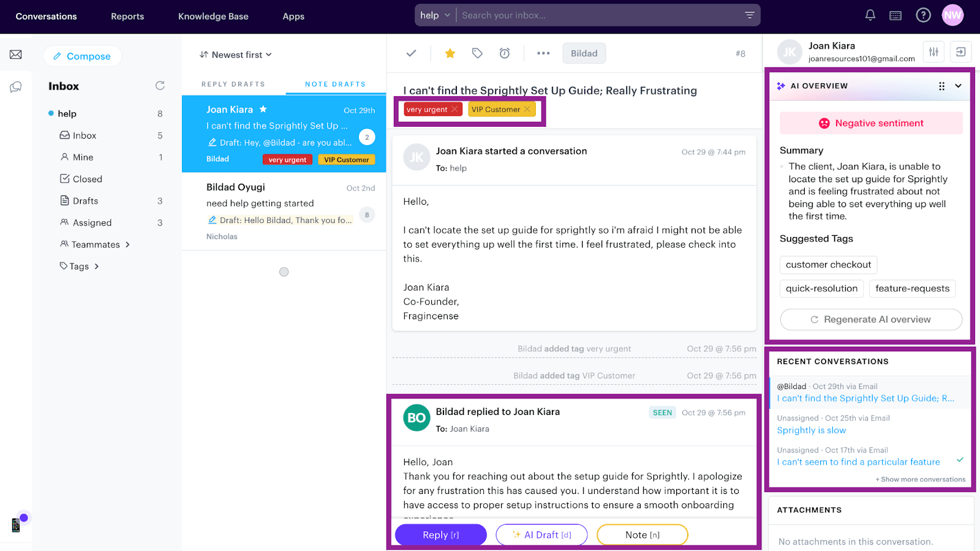
Task: Open the Newest first sort dropdown
Action: coord(236,55)
